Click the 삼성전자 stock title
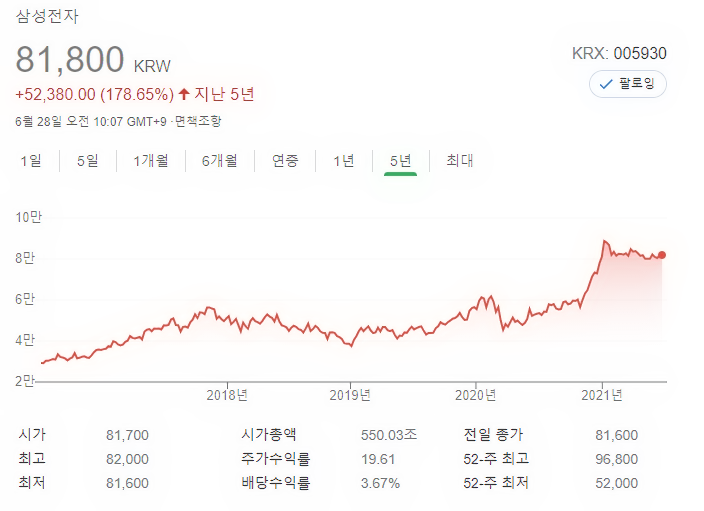This screenshot has width=704, height=511. point(47,16)
